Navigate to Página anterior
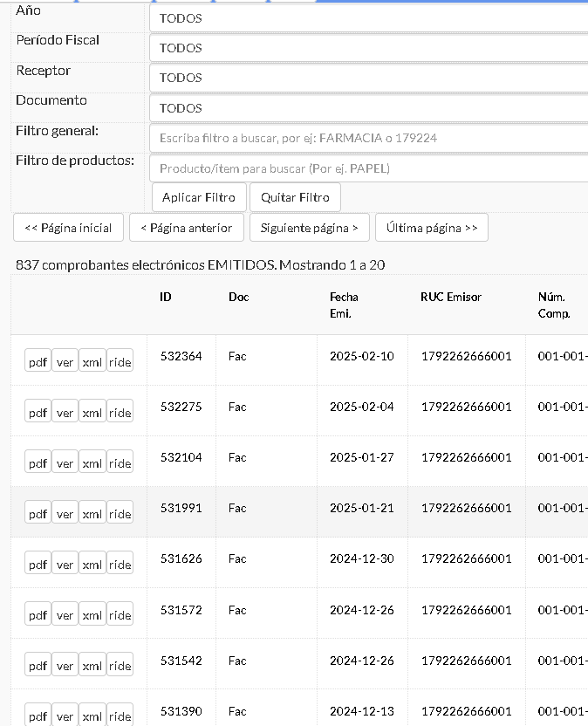Image resolution: width=588 pixels, height=726 pixels. pos(187,228)
